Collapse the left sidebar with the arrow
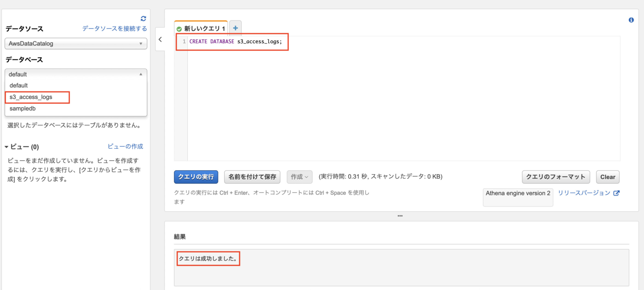Screen dimensions: 644x290 [160, 39]
